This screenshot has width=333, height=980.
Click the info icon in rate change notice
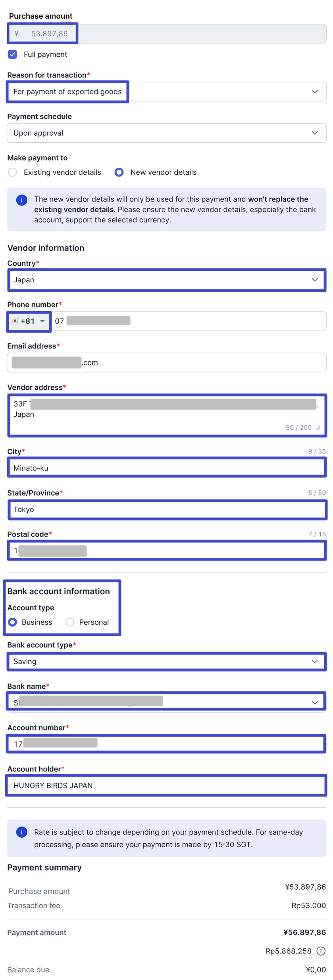coord(22,832)
